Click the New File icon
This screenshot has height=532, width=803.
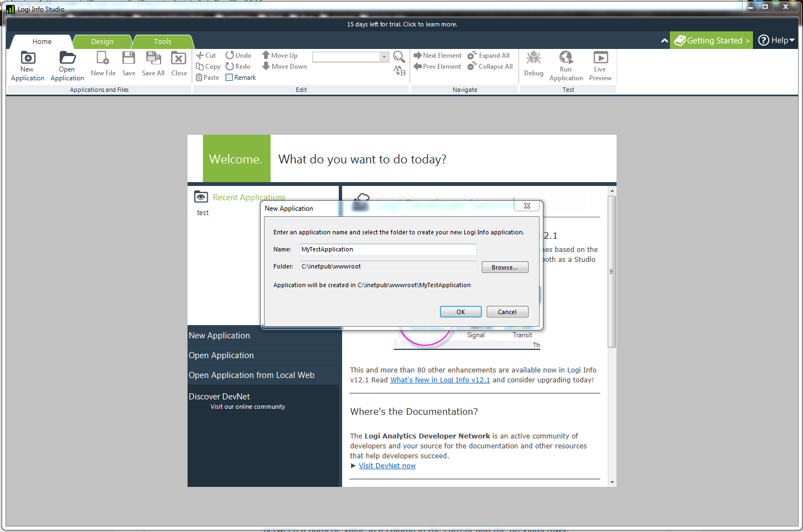coord(103,58)
